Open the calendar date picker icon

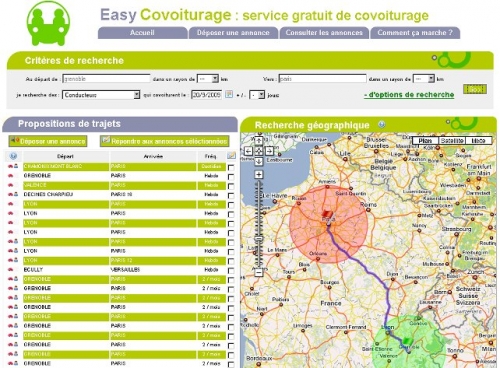click(x=229, y=94)
